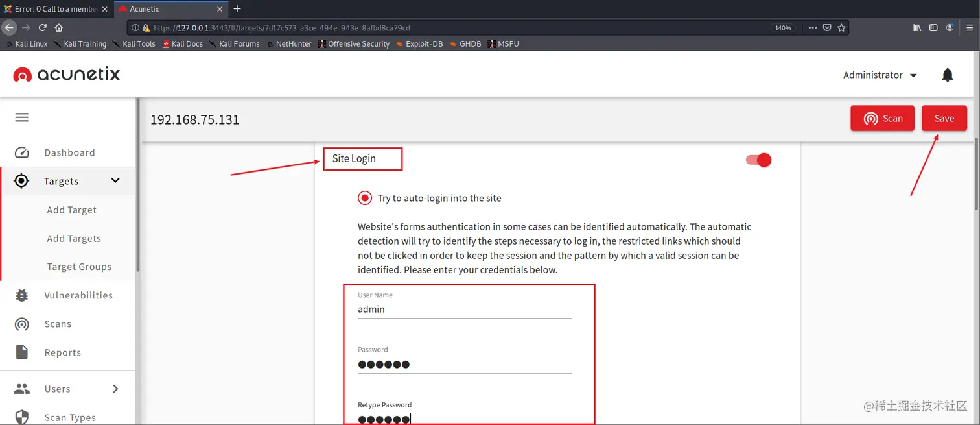Open the Scan Types section

pyautogui.click(x=70, y=417)
